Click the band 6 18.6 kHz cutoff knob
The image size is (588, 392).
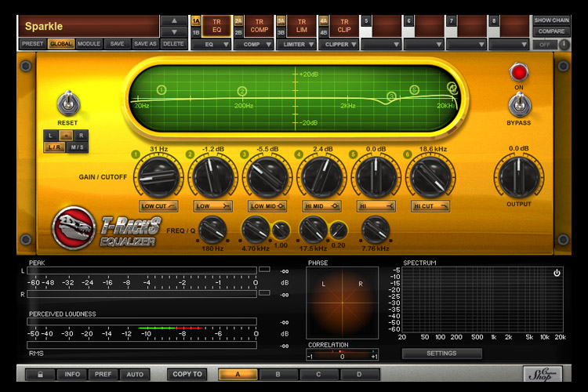click(x=430, y=177)
